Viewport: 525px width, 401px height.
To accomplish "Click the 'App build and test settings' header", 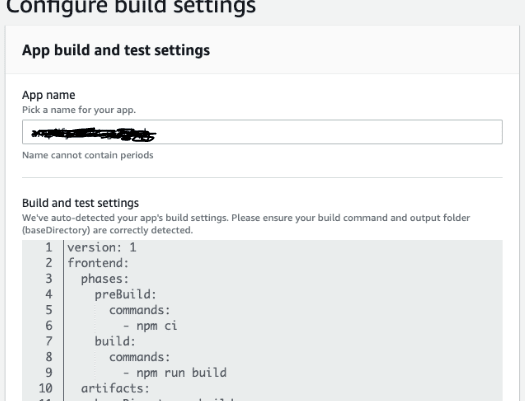I will tap(116, 50).
